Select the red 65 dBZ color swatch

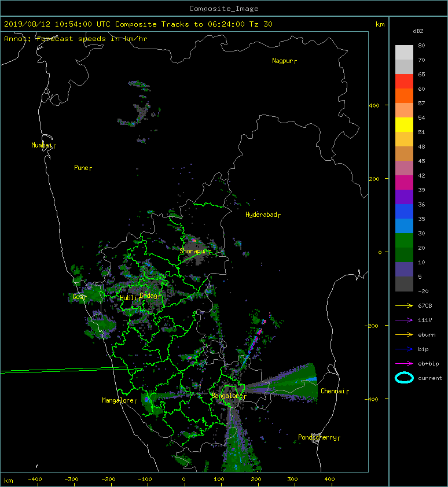pyautogui.click(x=404, y=81)
